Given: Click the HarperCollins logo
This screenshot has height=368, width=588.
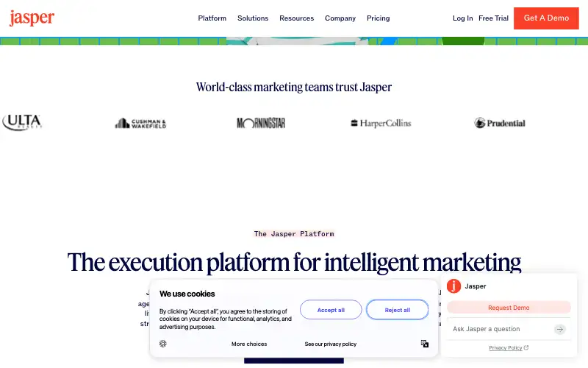Looking at the screenshot, I should pyautogui.click(x=381, y=123).
